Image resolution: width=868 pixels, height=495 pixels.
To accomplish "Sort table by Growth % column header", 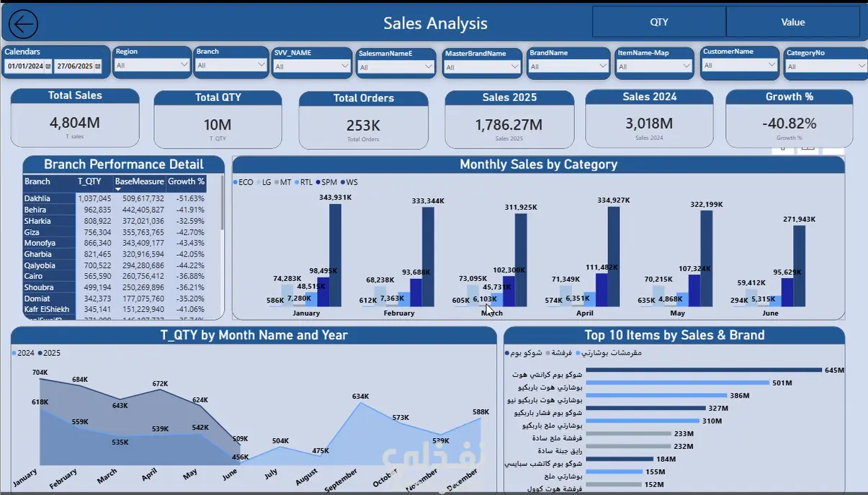I will 186,182.
